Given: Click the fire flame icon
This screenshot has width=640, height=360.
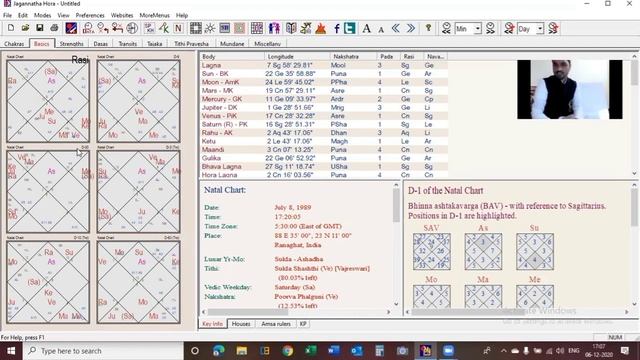Looking at the screenshot, I should [x=321, y=28].
